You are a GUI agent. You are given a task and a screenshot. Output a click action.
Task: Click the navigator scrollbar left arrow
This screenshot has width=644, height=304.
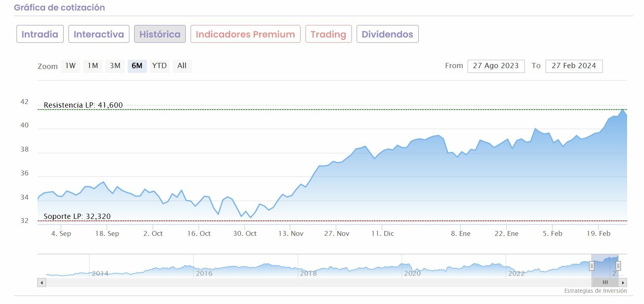42,283
